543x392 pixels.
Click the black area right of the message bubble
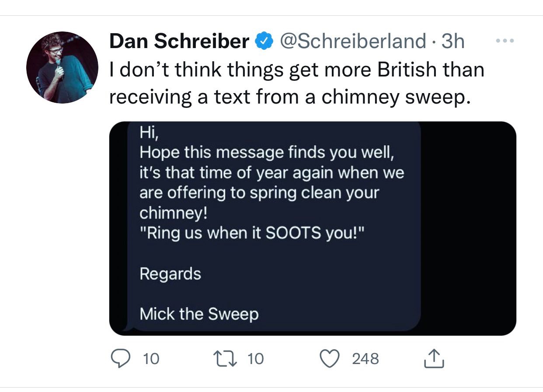click(x=468, y=227)
